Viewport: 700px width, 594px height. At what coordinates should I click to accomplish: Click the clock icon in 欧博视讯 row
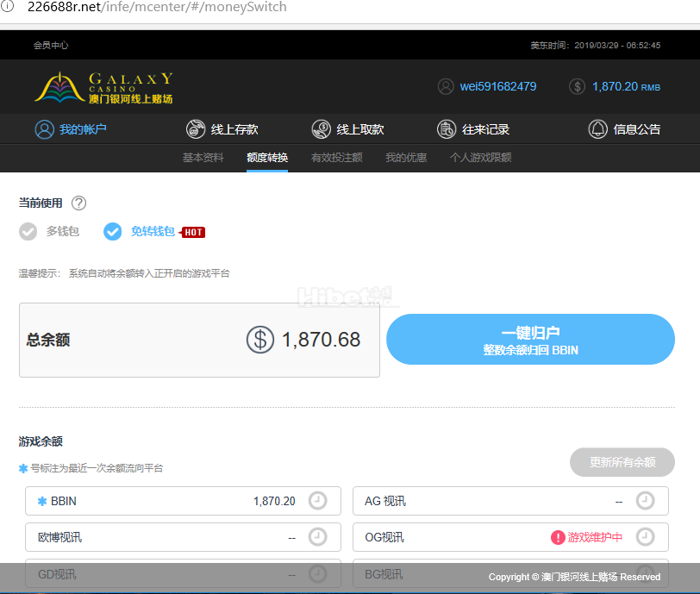[x=317, y=537]
